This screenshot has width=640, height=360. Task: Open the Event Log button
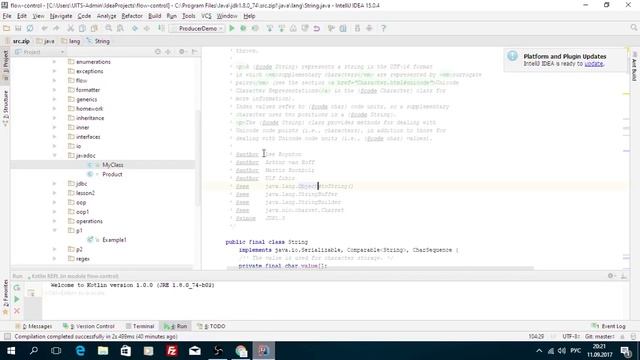point(609,326)
